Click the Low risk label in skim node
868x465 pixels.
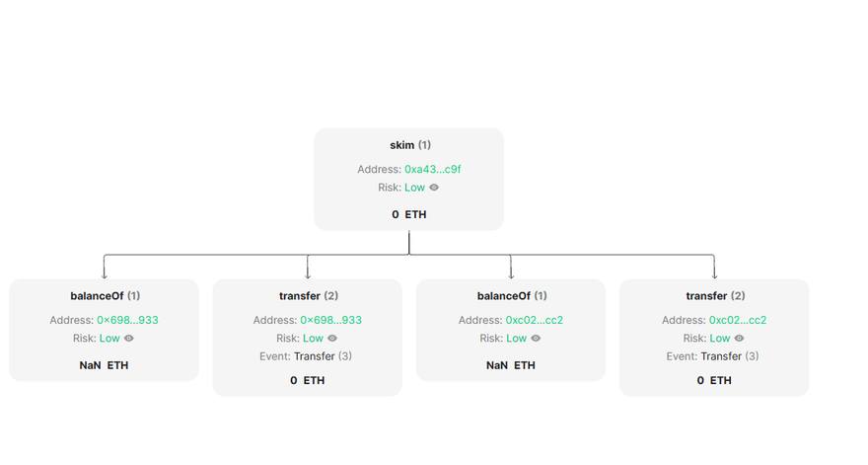pyautogui.click(x=415, y=188)
